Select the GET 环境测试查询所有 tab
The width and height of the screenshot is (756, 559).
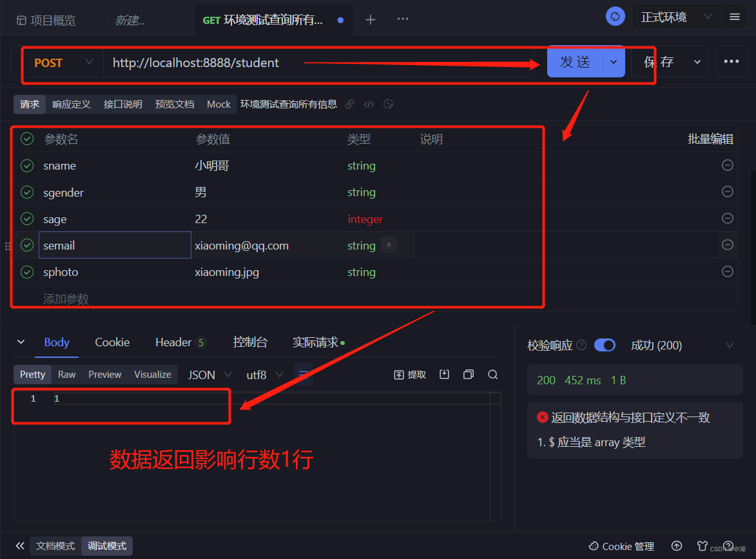tap(273, 20)
